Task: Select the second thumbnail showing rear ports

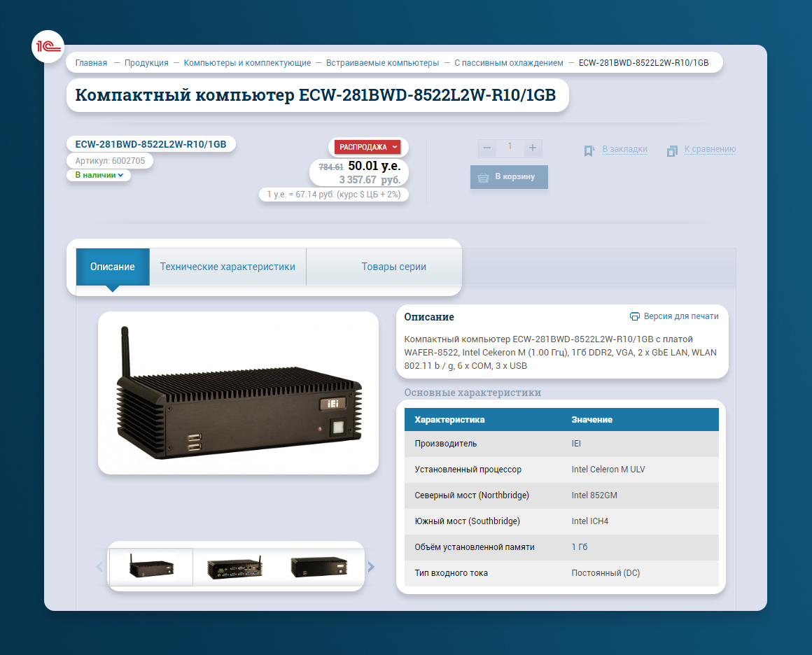Action: (234, 567)
